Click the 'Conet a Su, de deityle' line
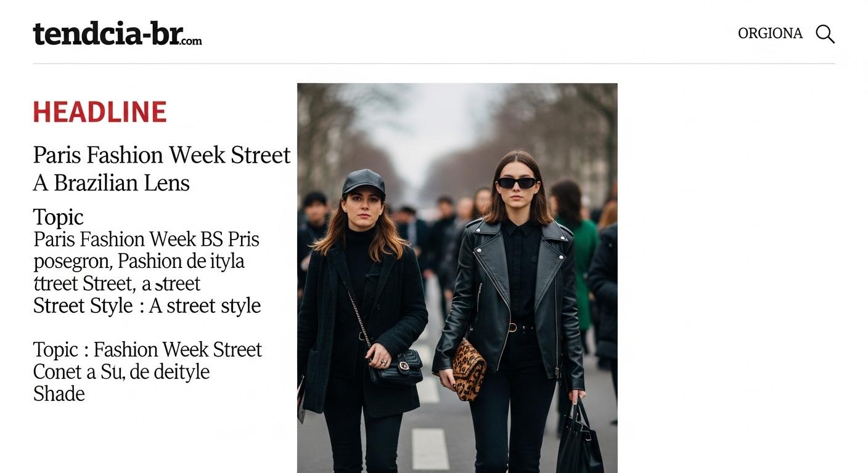The width and height of the screenshot is (868, 473). click(121, 372)
